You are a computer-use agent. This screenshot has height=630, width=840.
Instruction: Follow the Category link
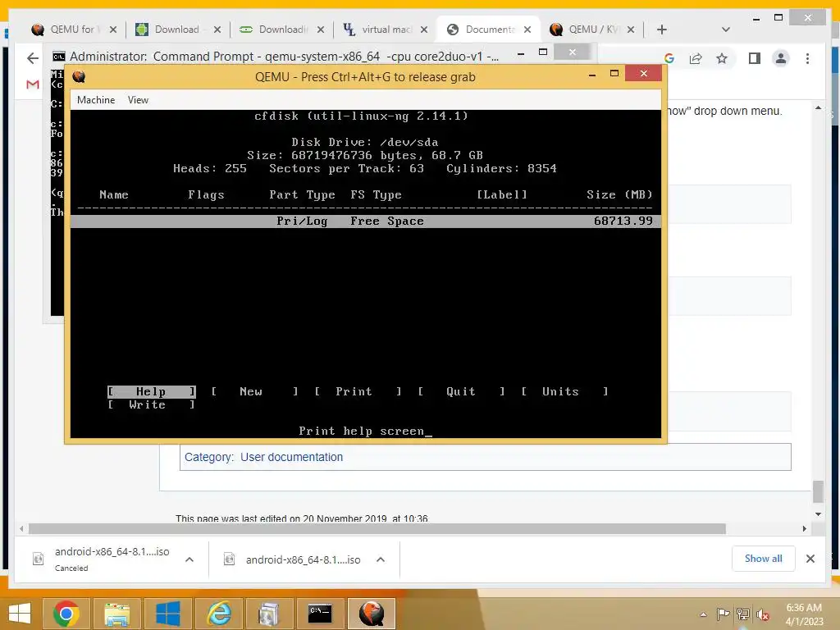pos(209,457)
